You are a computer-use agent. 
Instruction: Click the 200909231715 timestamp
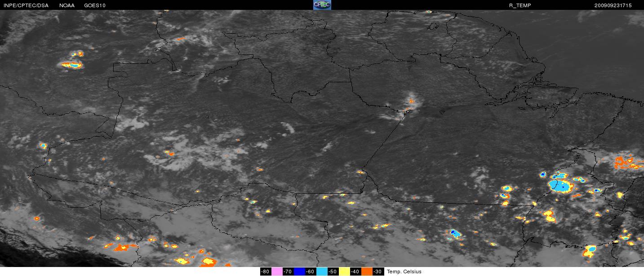(x=613, y=5)
